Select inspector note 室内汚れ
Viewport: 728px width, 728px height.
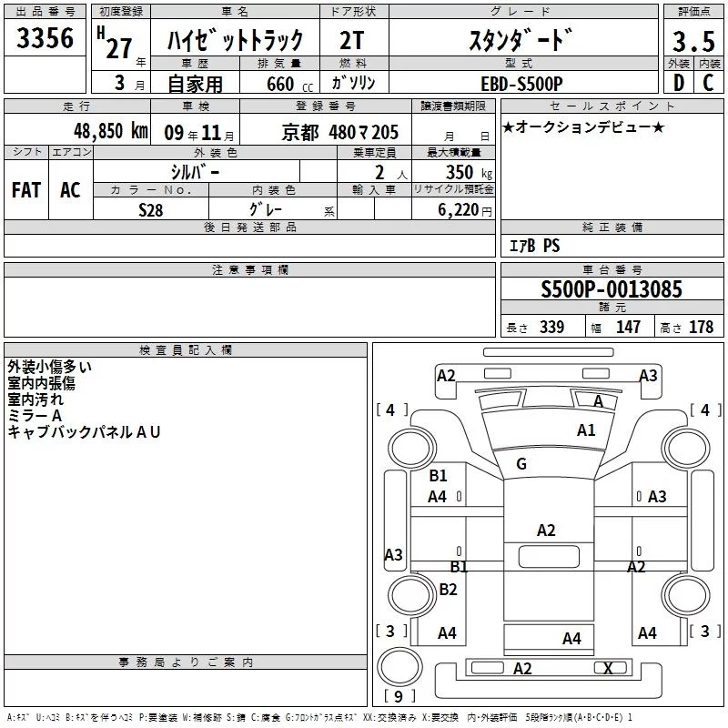(35, 399)
